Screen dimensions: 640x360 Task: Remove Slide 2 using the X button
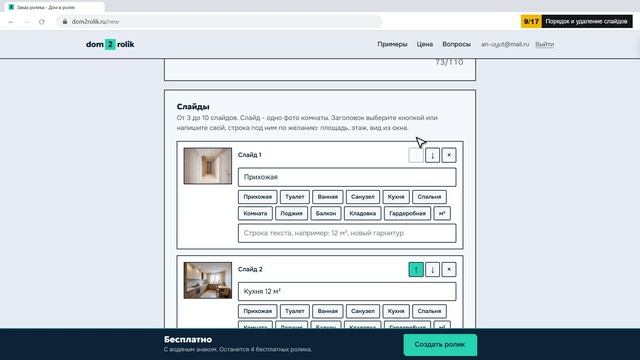[x=449, y=269]
